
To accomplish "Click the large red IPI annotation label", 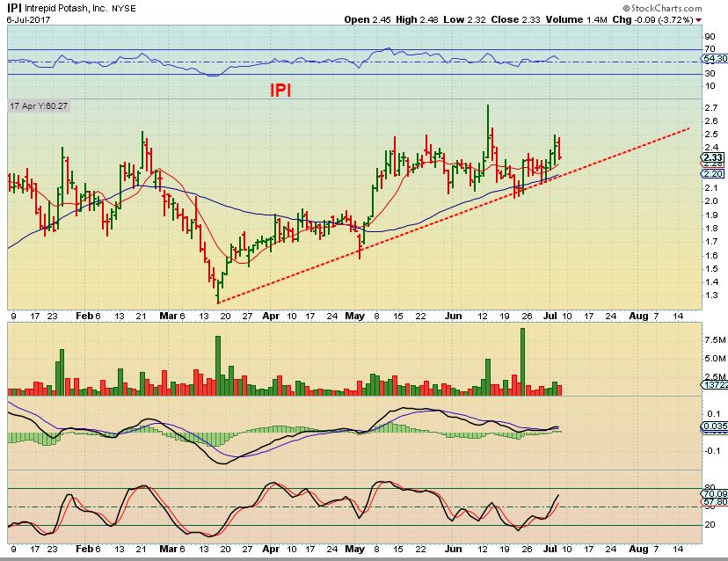I will point(280,90).
